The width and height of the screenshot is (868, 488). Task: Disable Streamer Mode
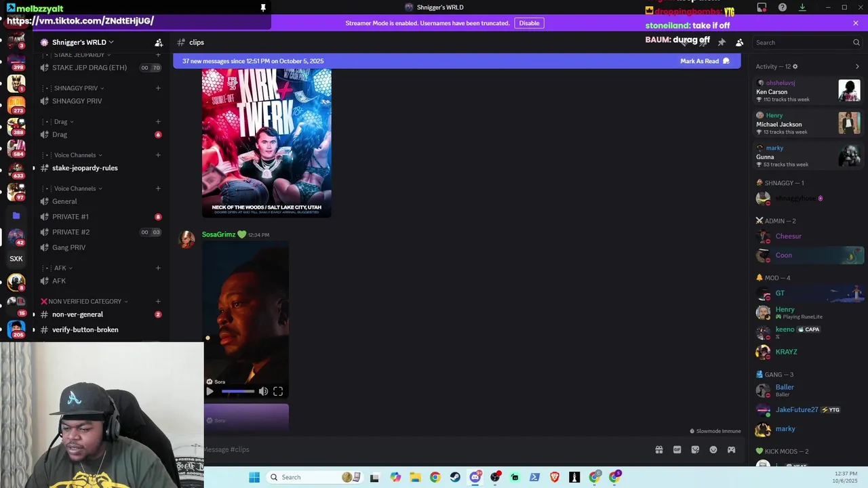529,23
